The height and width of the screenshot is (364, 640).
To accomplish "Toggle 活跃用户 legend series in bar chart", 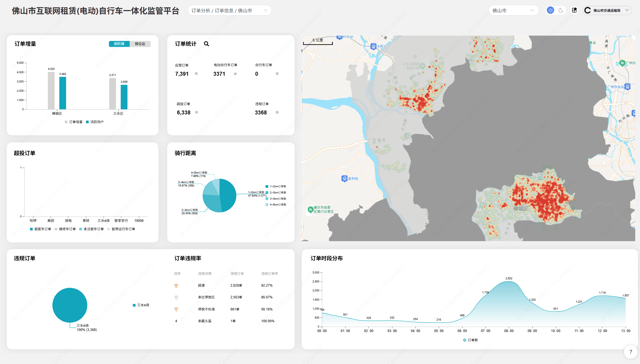I will click(95, 122).
